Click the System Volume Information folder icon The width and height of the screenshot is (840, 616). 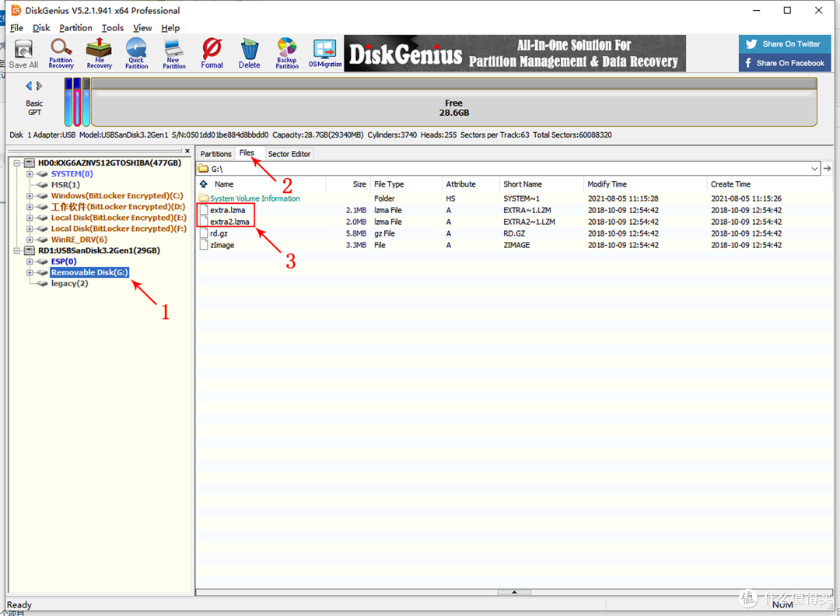point(204,198)
